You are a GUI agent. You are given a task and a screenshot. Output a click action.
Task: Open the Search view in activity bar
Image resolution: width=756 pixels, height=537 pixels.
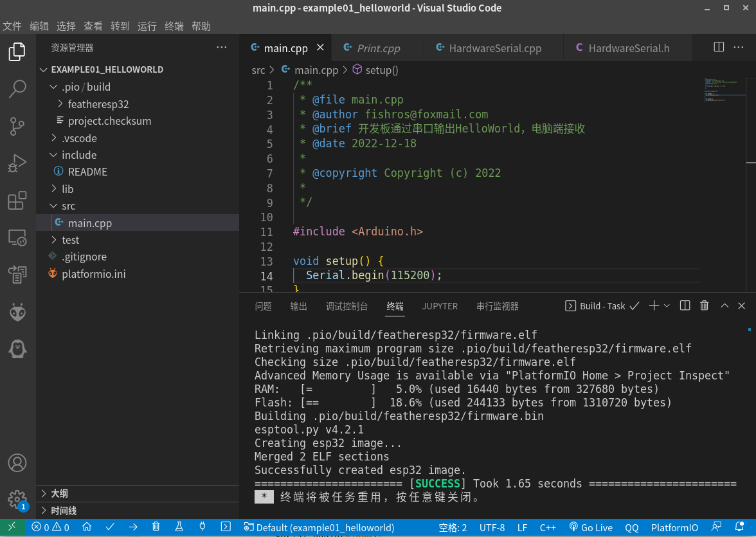(17, 89)
